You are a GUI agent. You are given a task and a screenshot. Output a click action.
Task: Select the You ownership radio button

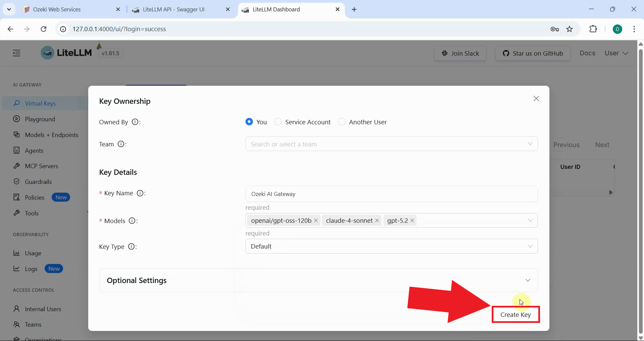[x=249, y=122]
